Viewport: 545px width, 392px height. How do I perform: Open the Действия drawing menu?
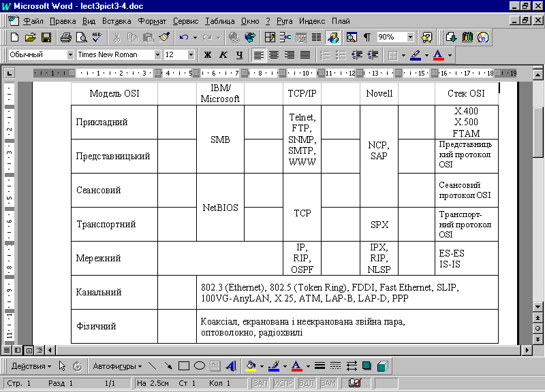[x=31, y=366]
